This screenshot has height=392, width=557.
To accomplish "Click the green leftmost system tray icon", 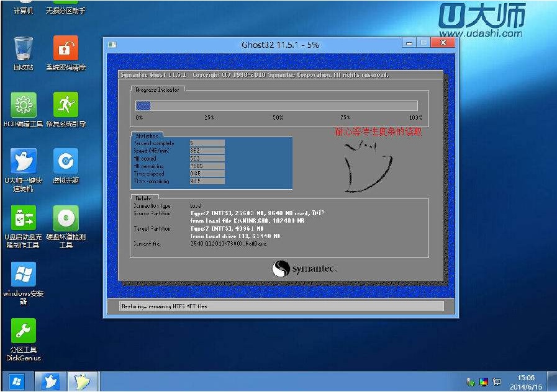I will click(x=470, y=382).
